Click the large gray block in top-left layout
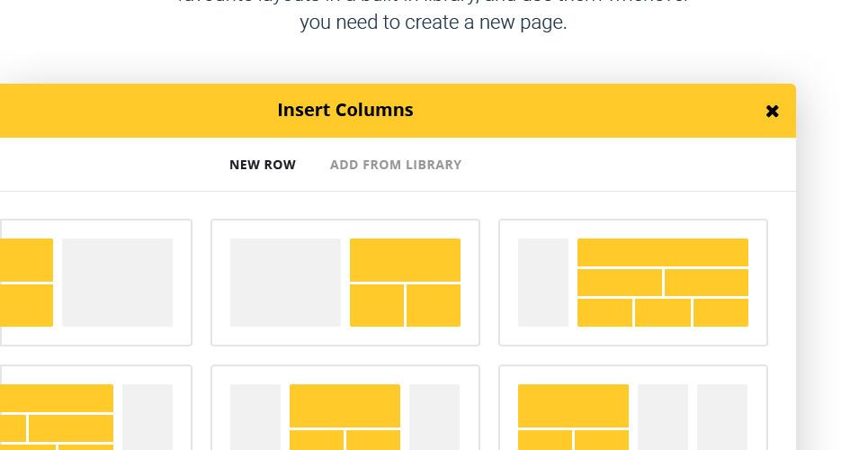 tap(117, 283)
